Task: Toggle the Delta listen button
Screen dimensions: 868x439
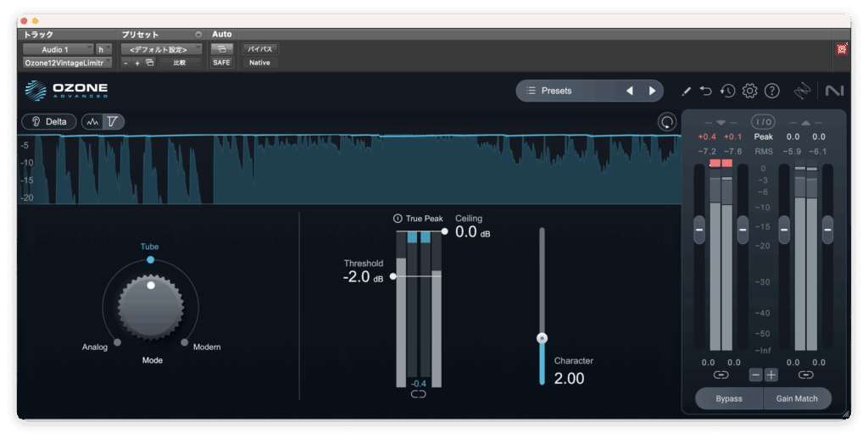Action: point(48,122)
